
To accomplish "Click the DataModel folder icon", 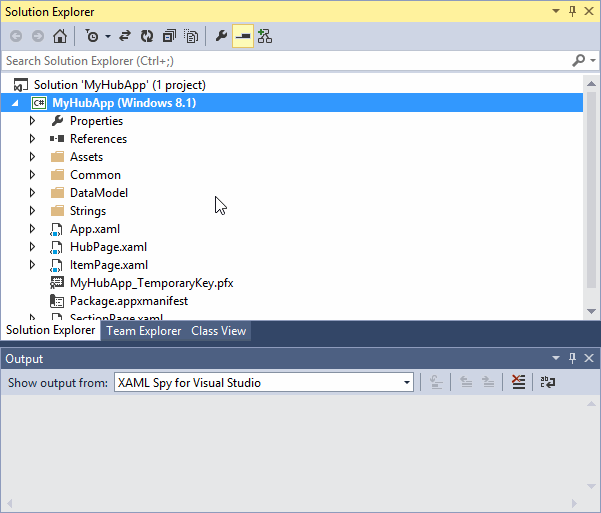I will [x=57, y=193].
